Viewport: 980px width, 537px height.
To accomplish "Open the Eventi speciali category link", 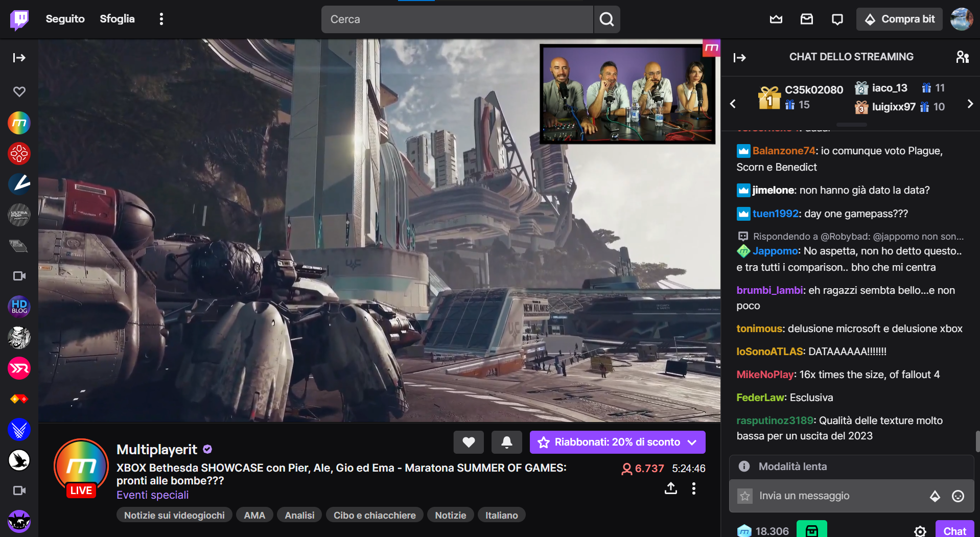I will [152, 495].
